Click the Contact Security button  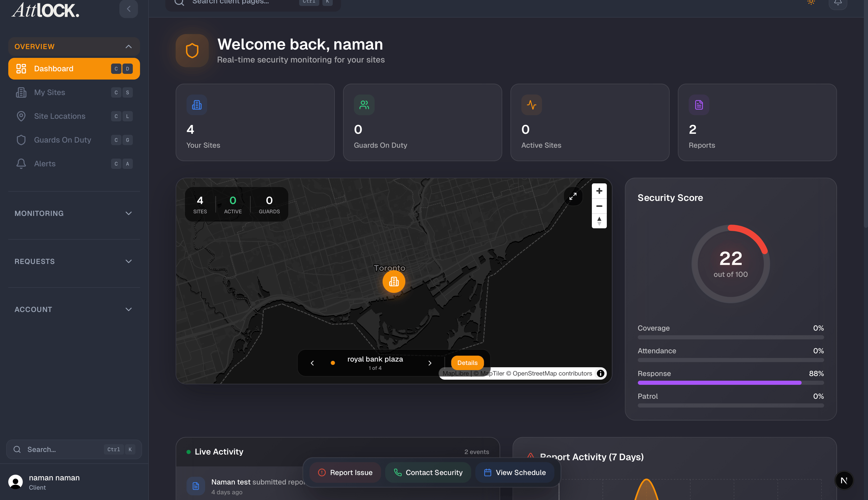pyautogui.click(x=428, y=472)
